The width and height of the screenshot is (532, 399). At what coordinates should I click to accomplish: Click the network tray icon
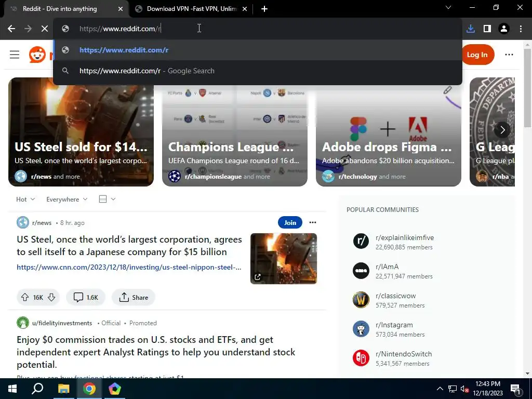pos(453,389)
